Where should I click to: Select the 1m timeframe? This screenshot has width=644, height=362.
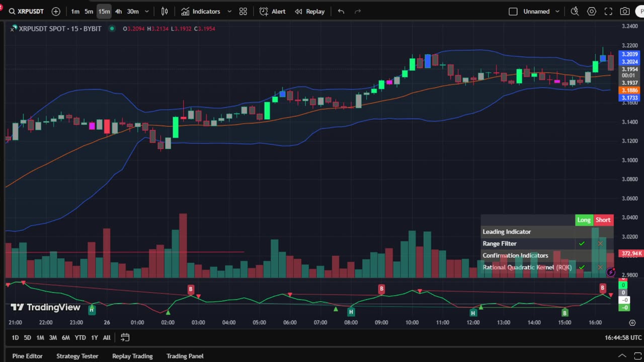click(75, 11)
